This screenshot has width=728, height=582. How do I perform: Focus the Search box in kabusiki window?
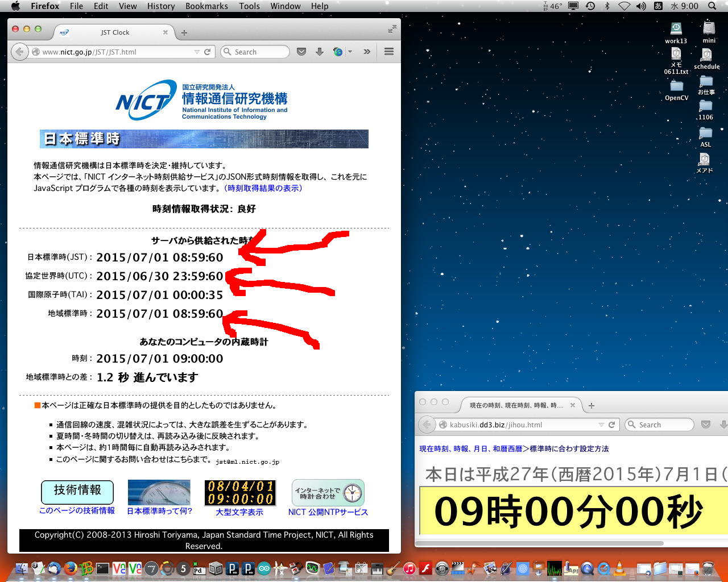click(660, 425)
